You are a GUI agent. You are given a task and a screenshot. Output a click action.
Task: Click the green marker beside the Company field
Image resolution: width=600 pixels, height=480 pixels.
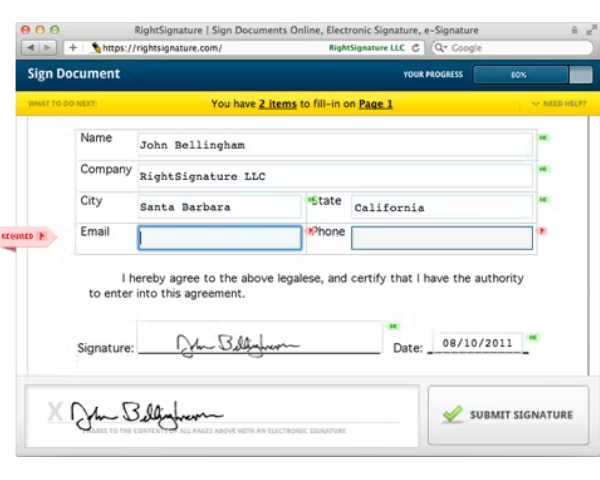point(543,169)
